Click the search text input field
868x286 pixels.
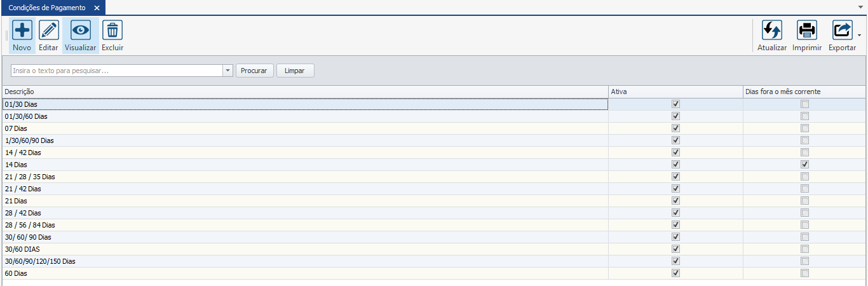[x=116, y=71]
